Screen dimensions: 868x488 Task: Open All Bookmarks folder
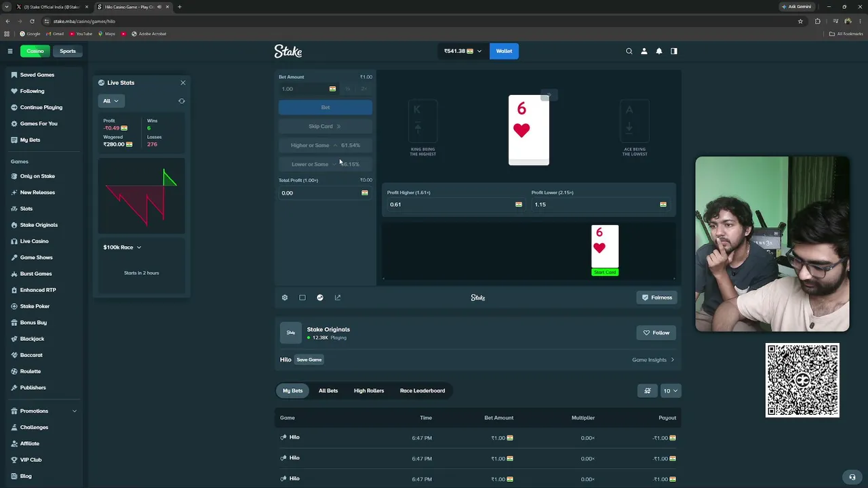(846, 34)
